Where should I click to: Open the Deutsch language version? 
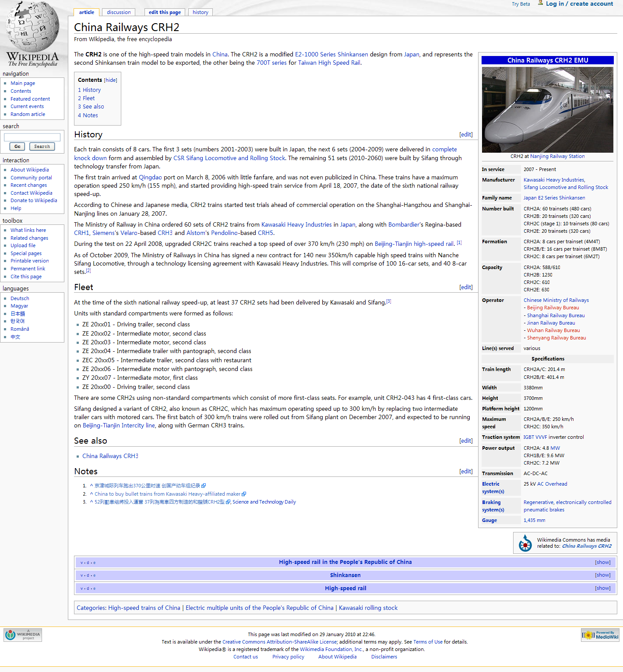[x=20, y=298]
